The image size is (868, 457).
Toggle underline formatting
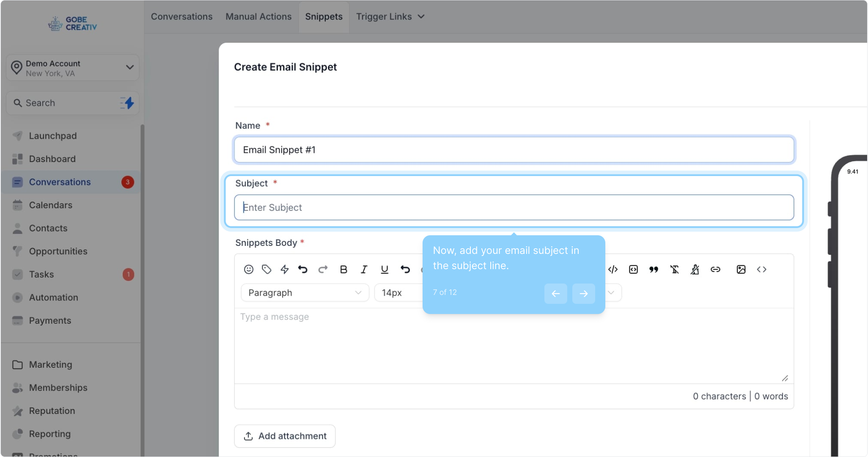[x=384, y=270]
